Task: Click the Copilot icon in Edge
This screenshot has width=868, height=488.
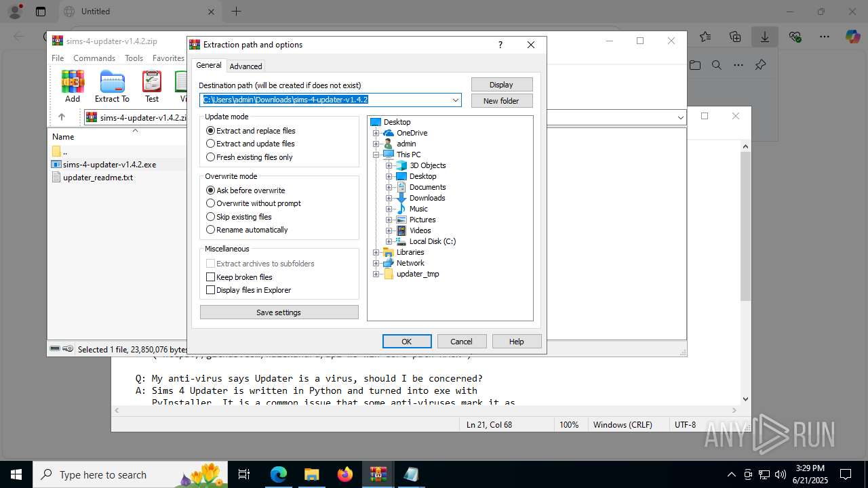Action: coord(853,37)
